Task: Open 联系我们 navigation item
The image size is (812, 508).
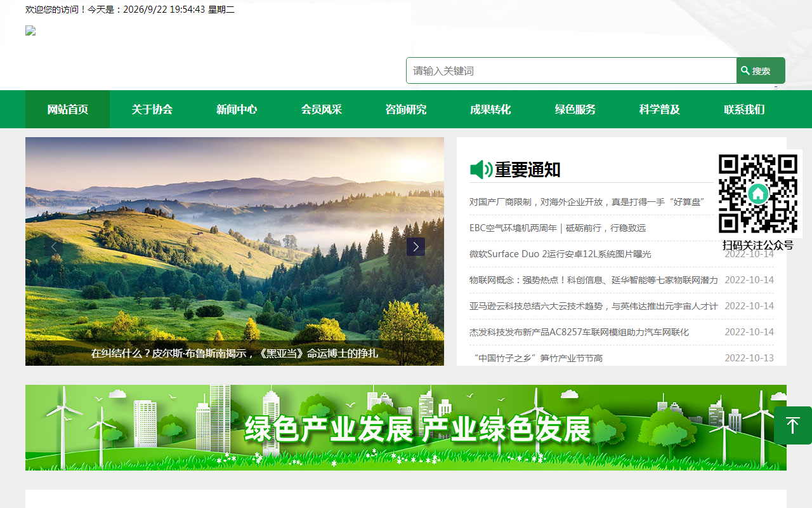Action: pyautogui.click(x=744, y=109)
